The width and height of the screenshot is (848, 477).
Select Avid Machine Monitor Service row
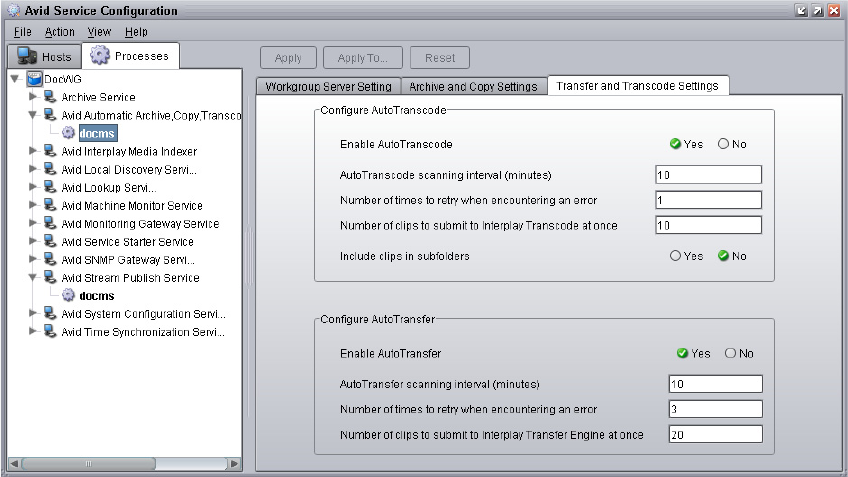pyautogui.click(x=132, y=206)
